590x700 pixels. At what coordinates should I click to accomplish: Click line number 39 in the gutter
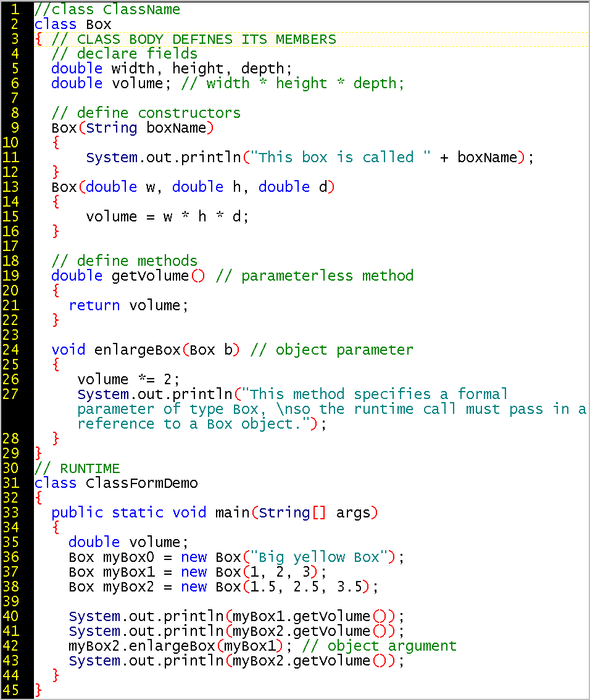click(x=10, y=601)
